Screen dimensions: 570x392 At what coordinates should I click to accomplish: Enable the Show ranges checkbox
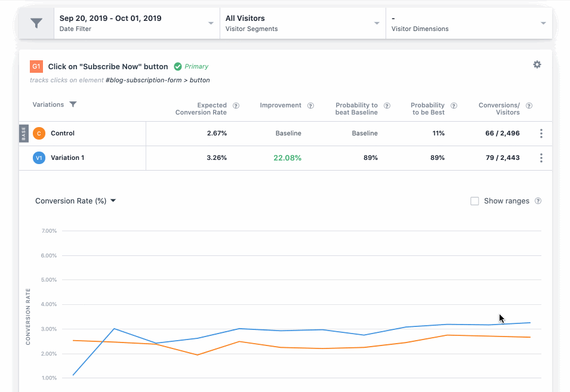(475, 201)
